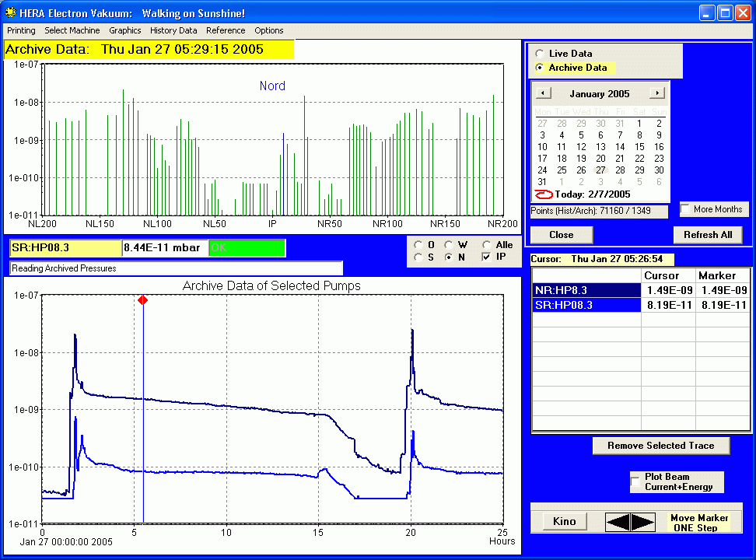Click the red diamond marker on archive plot
Screen dimensions: 756x560
pyautogui.click(x=142, y=300)
